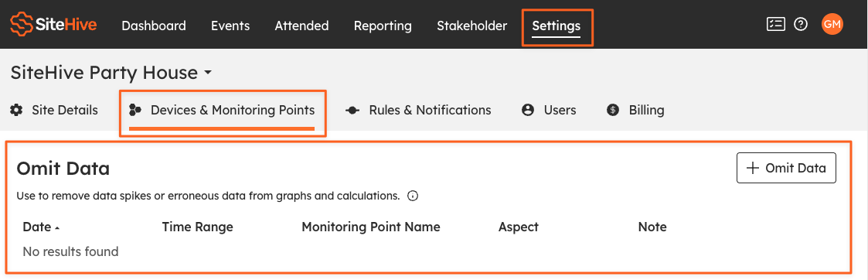Image resolution: width=868 pixels, height=280 pixels.
Task: Expand the SiteHive Party House site dropdown
Action: [208, 73]
